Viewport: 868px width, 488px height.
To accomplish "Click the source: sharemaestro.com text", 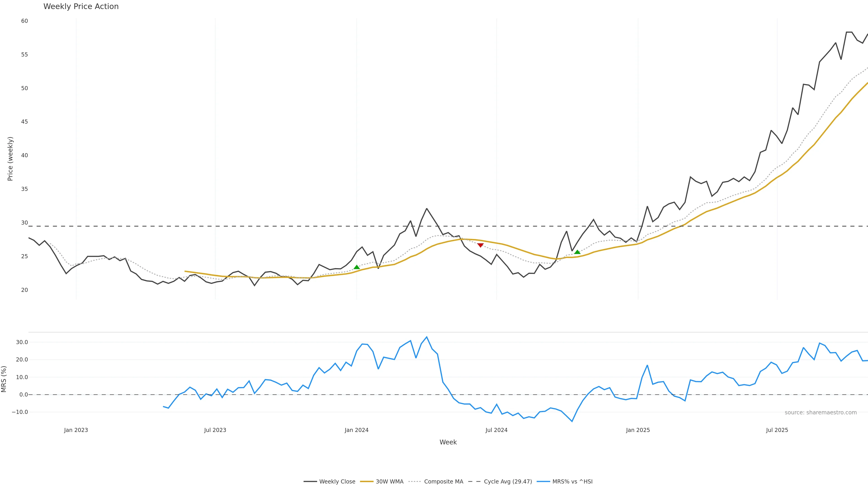I will click(821, 413).
